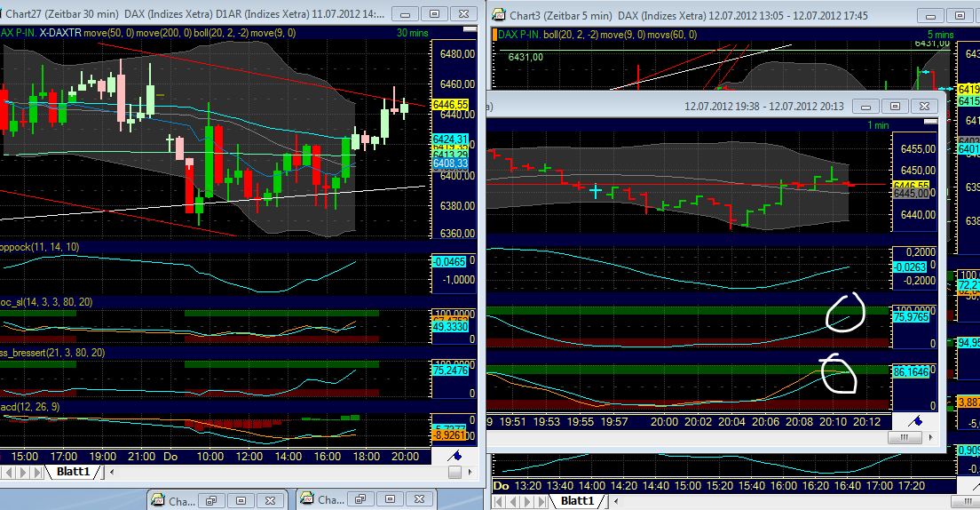Click the 6431,00 level label in Chart3
This screenshot has width=980, height=510.
[x=526, y=57]
